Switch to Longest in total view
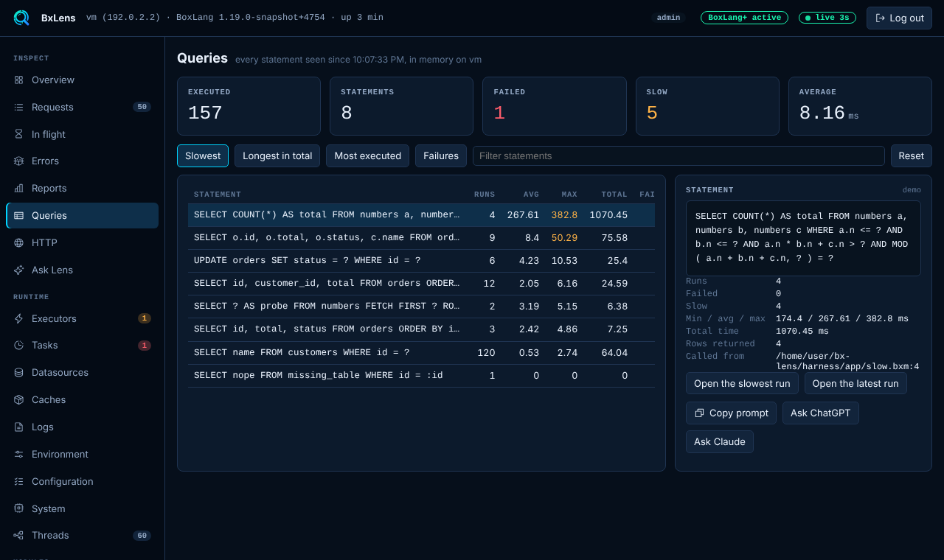Screen dimensions: 944x560 pos(277,155)
